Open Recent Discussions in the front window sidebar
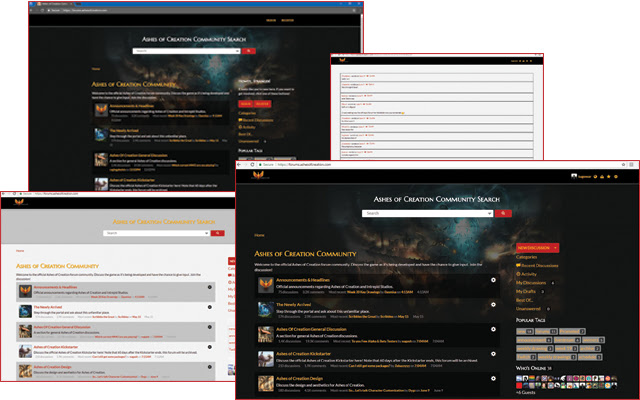The image size is (640, 400). click(x=537, y=266)
